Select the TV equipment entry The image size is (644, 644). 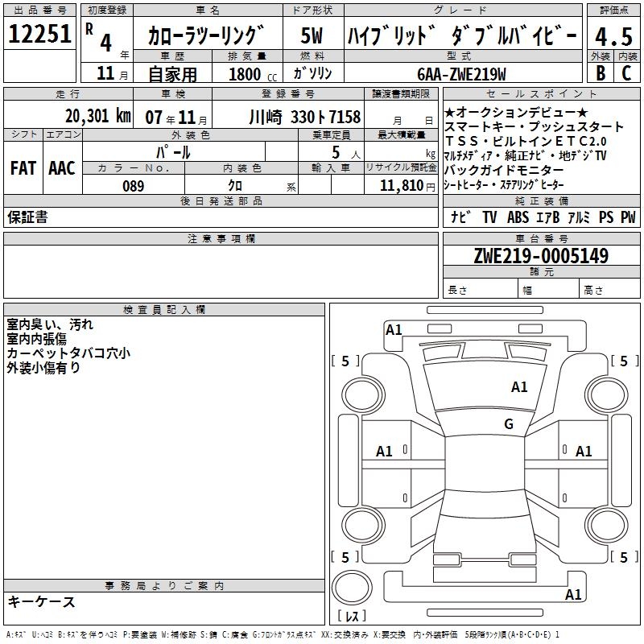coord(489,217)
